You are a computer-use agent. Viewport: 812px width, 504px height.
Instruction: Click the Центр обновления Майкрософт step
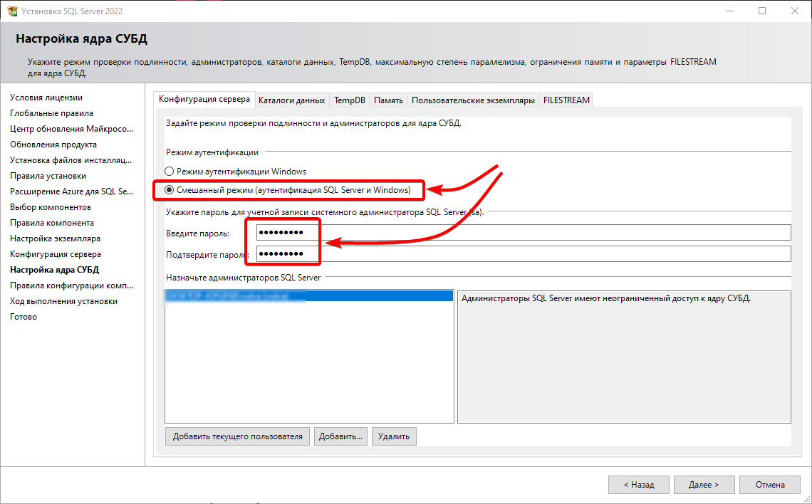tap(71, 129)
